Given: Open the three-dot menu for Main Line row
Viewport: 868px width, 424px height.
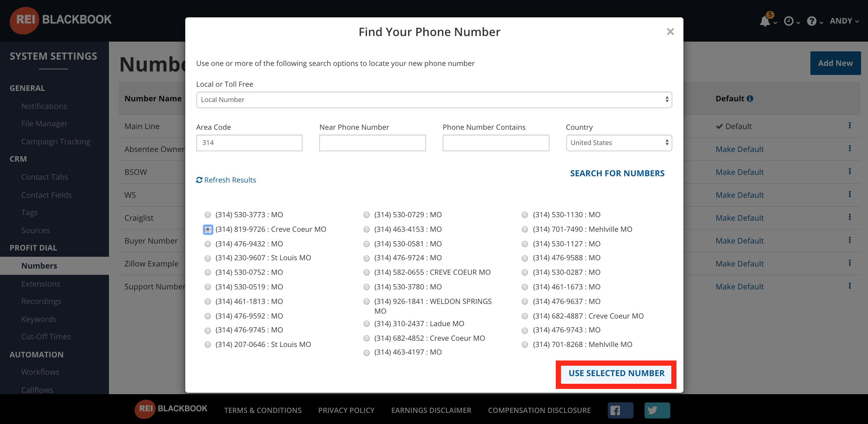Looking at the screenshot, I should point(850,126).
